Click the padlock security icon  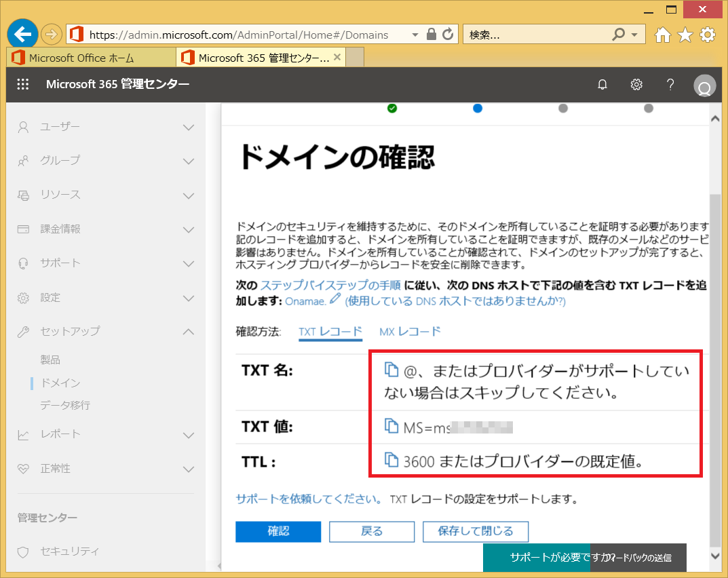(x=432, y=35)
